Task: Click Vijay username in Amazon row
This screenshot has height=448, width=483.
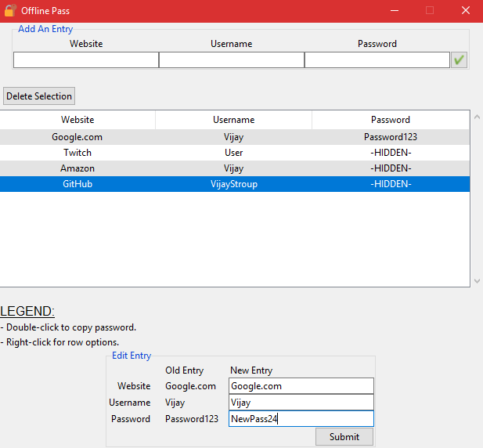Action: tap(234, 168)
